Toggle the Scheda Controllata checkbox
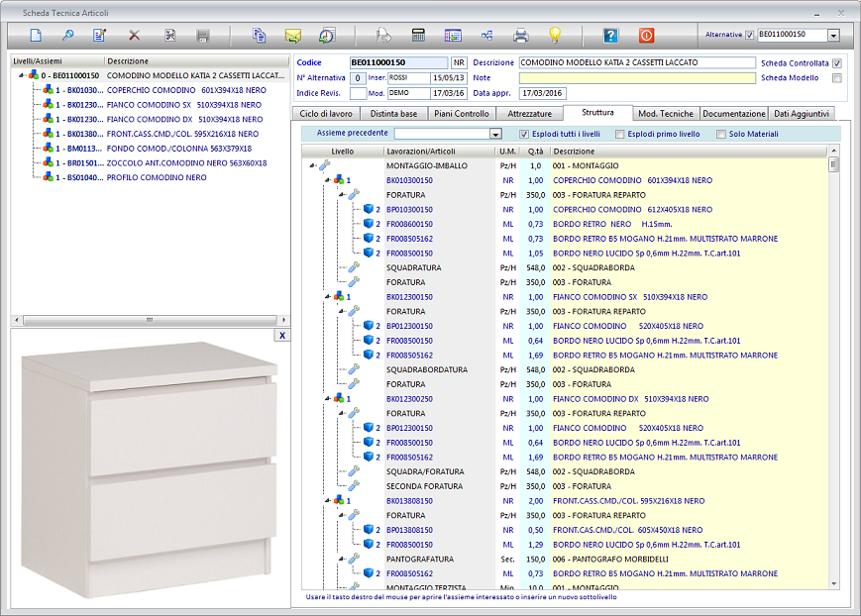Viewport: 861px width, 616px height. (x=837, y=63)
